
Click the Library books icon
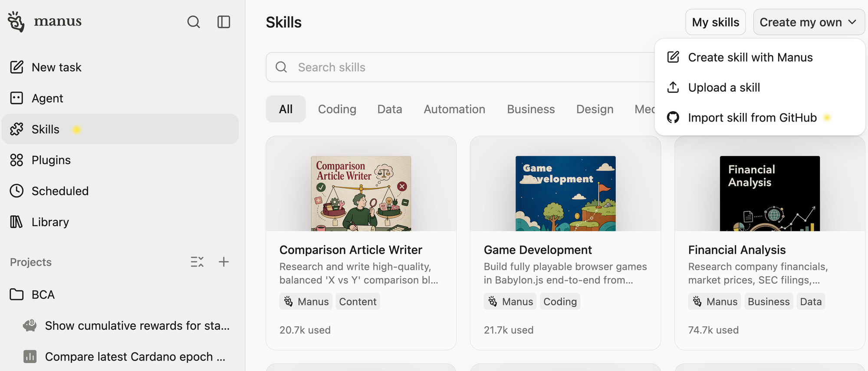[16, 222]
